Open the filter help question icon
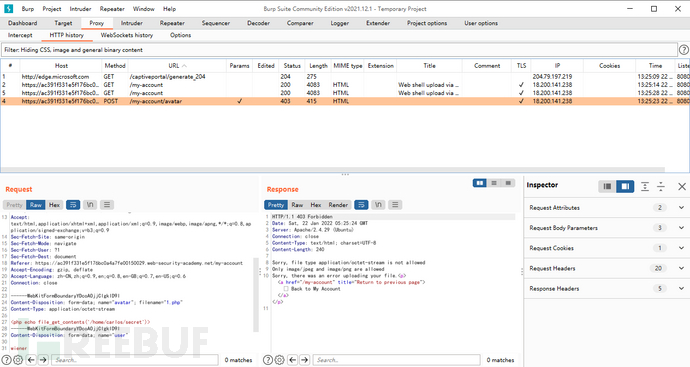Image resolution: width=690 pixels, height=367 pixels. (683, 50)
